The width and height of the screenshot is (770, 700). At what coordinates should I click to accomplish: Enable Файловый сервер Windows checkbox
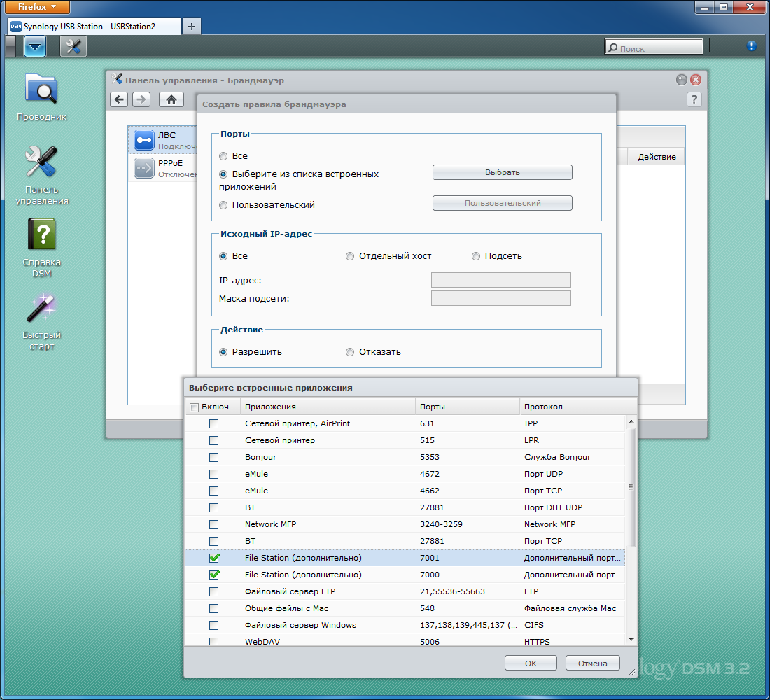(x=214, y=625)
